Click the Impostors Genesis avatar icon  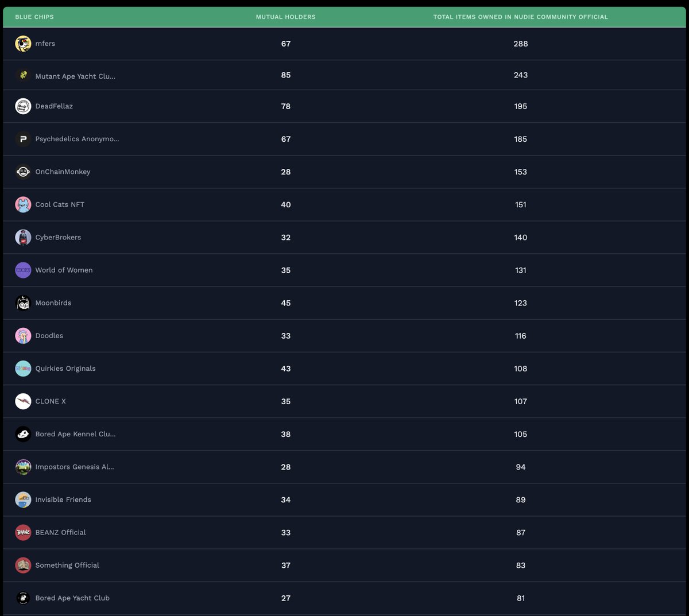click(x=23, y=467)
